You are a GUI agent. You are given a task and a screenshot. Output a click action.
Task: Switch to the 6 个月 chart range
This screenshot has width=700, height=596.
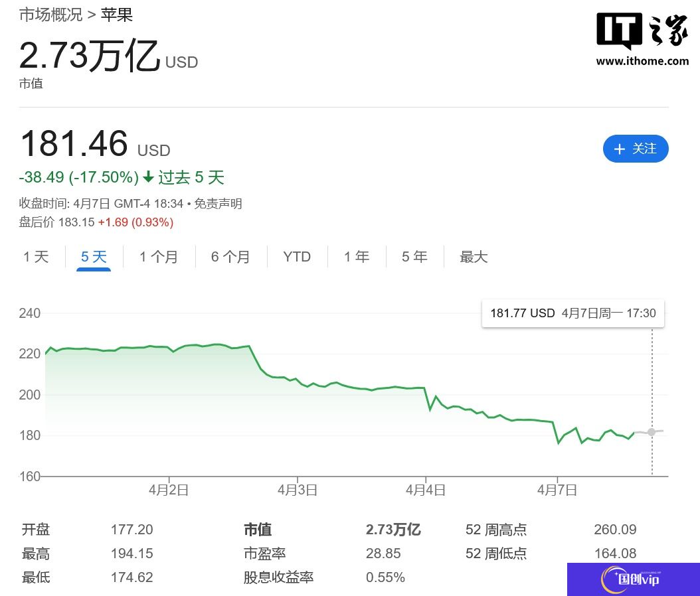tap(230, 257)
